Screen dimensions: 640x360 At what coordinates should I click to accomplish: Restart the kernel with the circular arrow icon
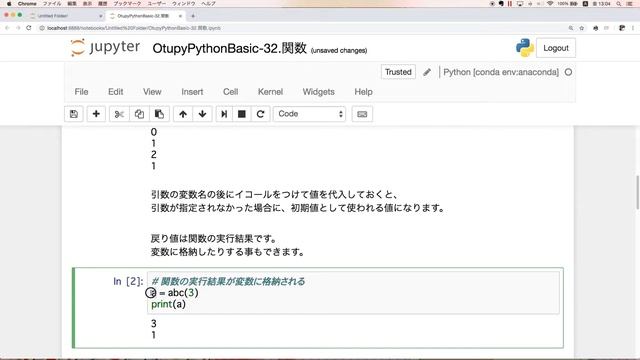pyautogui.click(x=260, y=114)
